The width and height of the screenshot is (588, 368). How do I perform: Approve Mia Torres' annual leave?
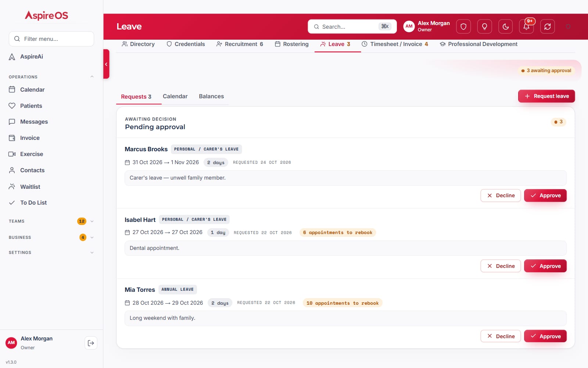pos(545,336)
